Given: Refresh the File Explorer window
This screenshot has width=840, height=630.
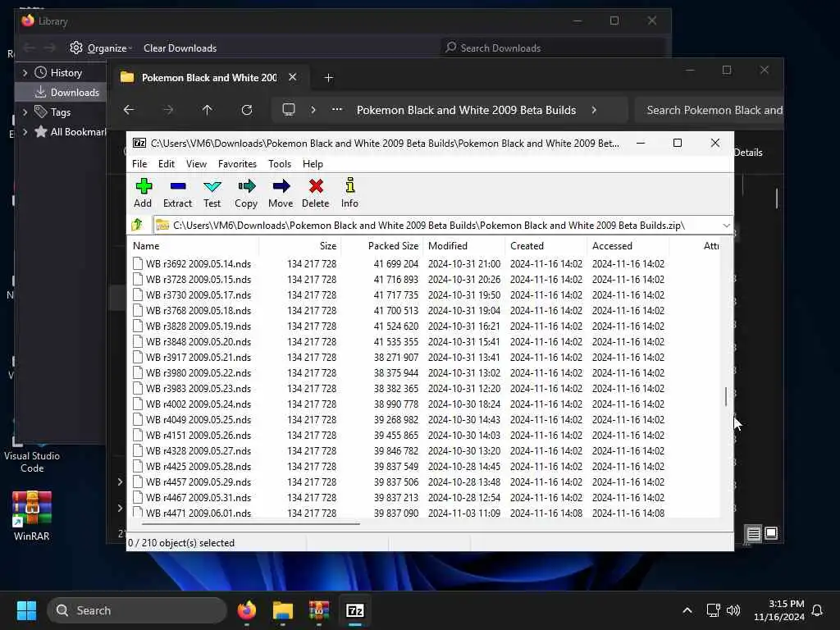Looking at the screenshot, I should [246, 110].
